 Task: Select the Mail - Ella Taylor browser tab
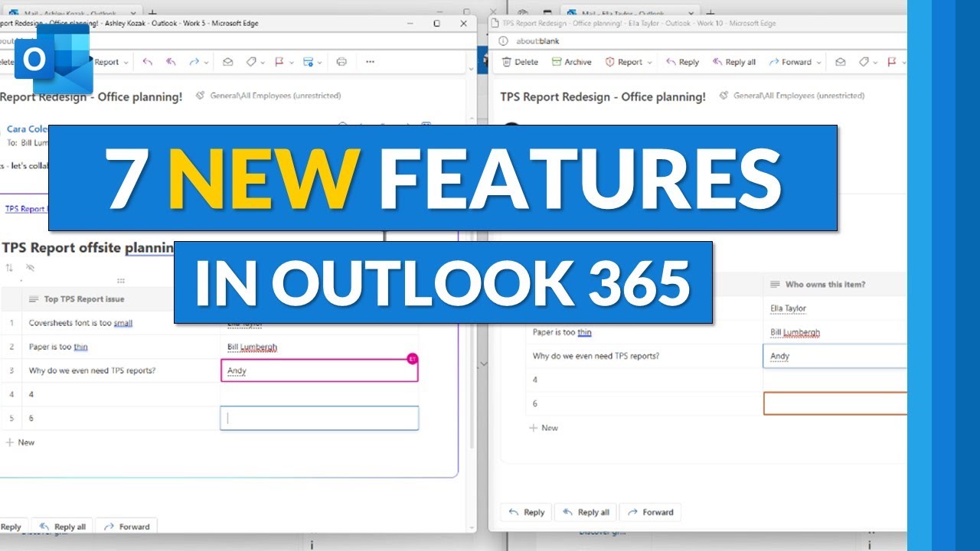[606, 13]
